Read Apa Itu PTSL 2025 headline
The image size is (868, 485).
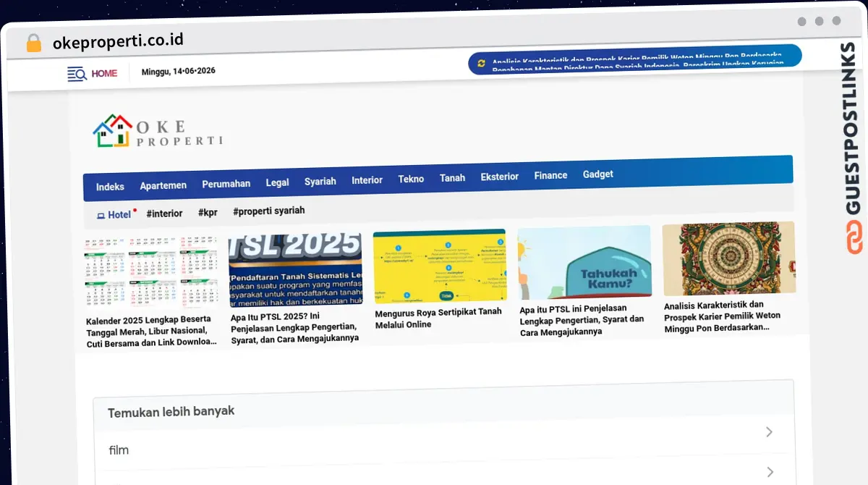295,327
